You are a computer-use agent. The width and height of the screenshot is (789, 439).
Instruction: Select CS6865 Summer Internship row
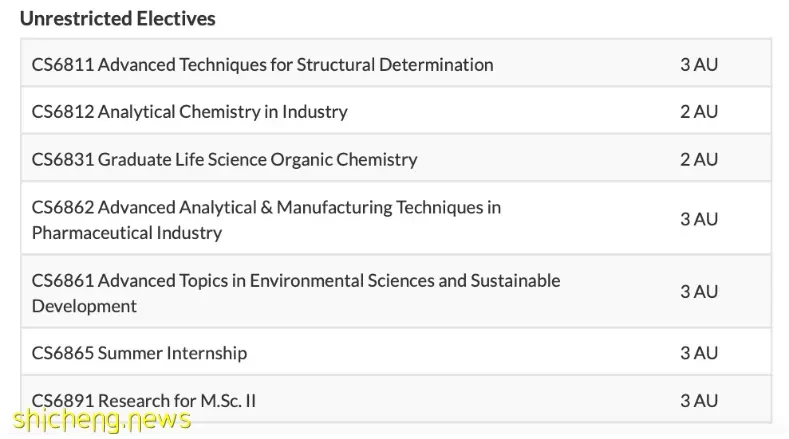coord(396,352)
